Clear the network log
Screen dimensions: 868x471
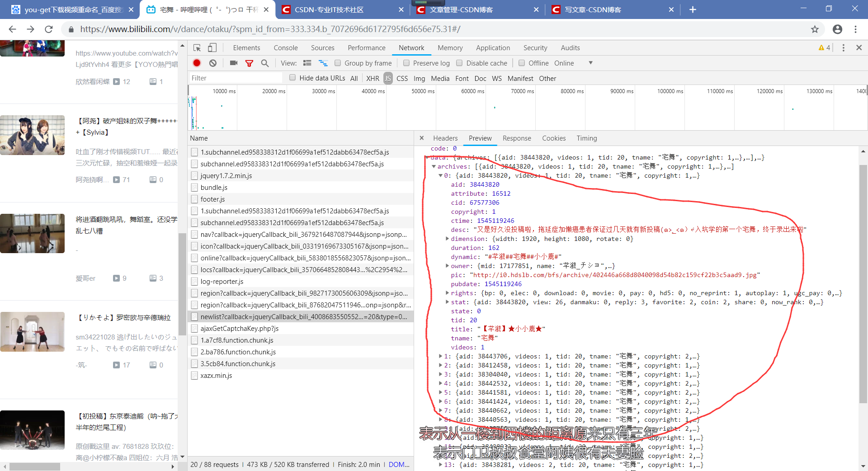tap(213, 63)
